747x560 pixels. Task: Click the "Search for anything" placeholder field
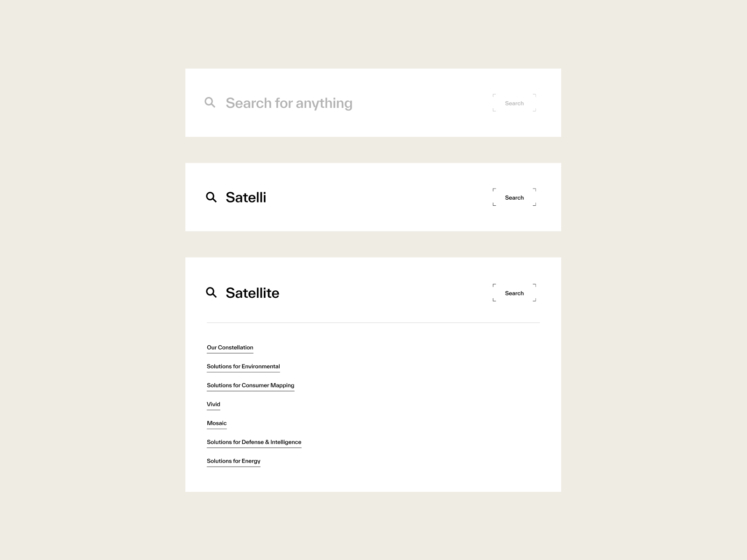click(289, 103)
